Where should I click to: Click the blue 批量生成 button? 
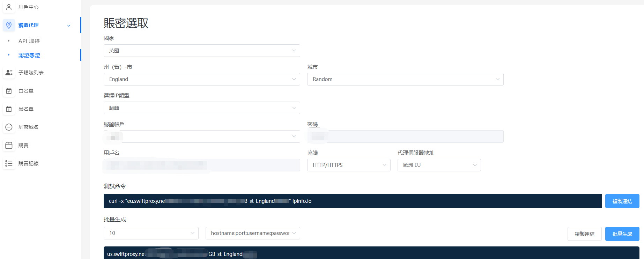622,234
